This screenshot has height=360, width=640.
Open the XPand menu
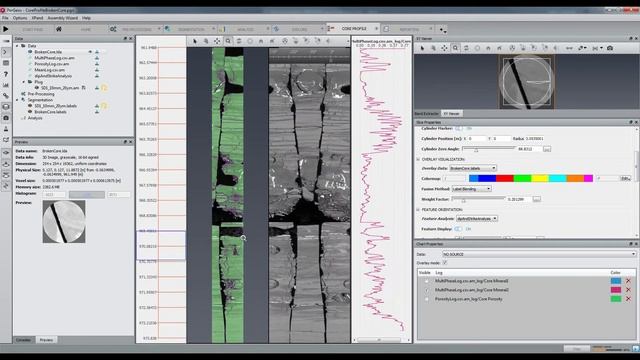(37, 18)
